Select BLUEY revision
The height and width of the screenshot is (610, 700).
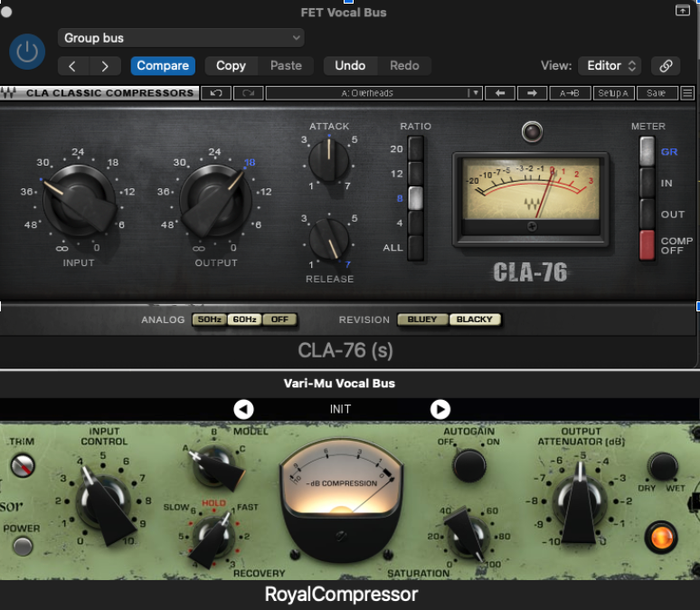click(422, 319)
